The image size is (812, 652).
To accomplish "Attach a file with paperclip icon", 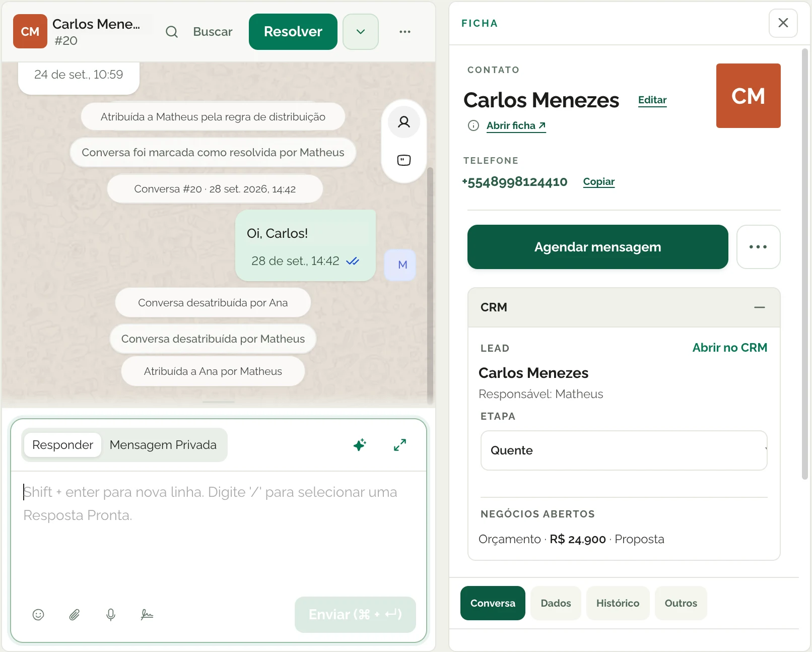I will click(75, 615).
